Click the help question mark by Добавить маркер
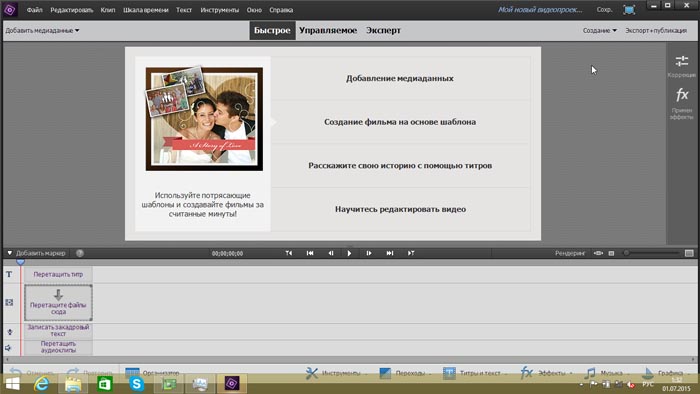This screenshot has width=700, height=394. point(79,253)
